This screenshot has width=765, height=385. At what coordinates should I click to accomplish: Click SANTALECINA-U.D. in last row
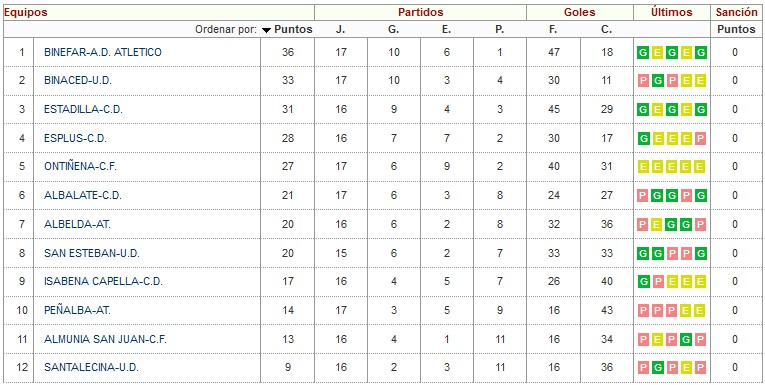[x=91, y=367]
